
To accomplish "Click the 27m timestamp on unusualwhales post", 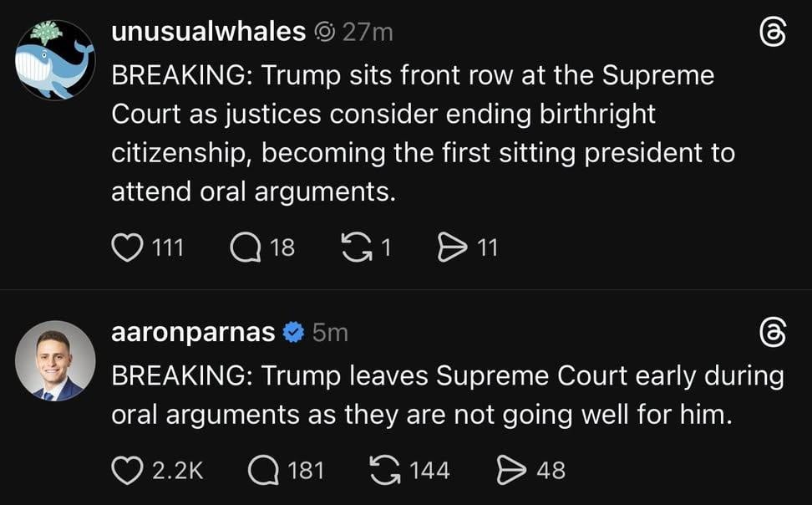I will coord(367,32).
